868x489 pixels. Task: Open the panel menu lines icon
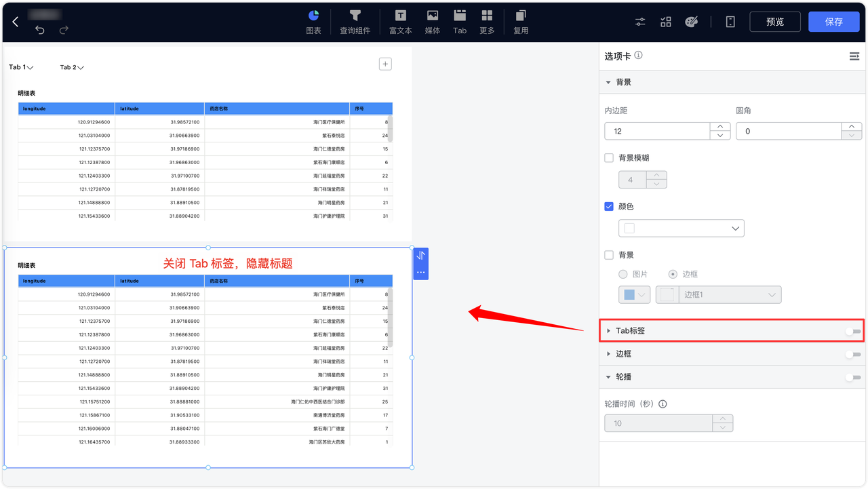(x=854, y=56)
